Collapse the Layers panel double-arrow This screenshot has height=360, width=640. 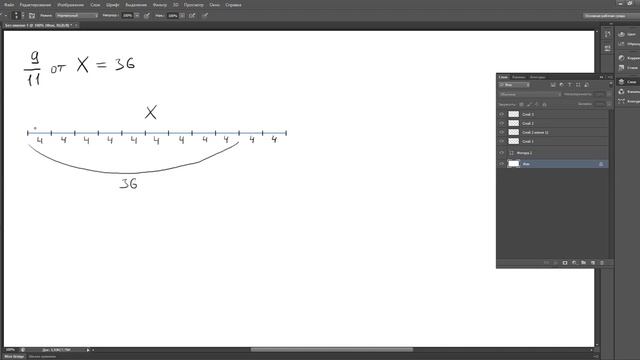(601, 77)
